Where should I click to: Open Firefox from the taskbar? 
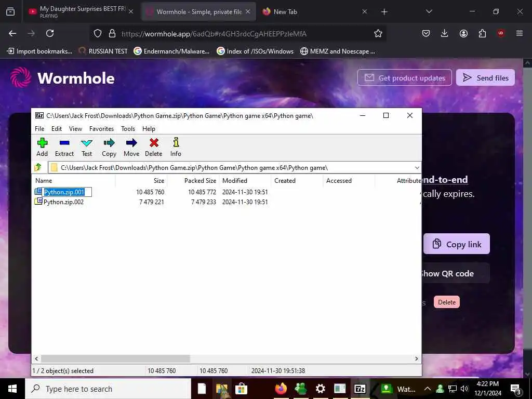(281, 389)
